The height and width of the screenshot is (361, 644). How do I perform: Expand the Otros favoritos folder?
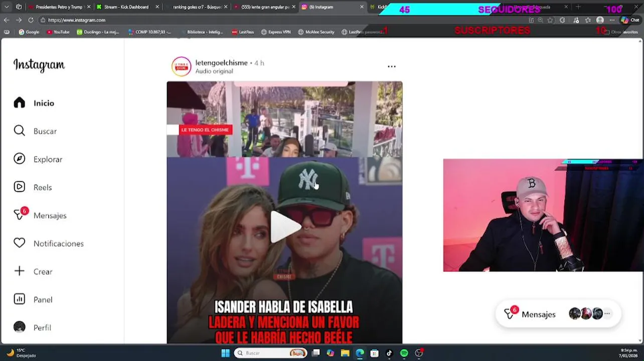click(x=621, y=32)
